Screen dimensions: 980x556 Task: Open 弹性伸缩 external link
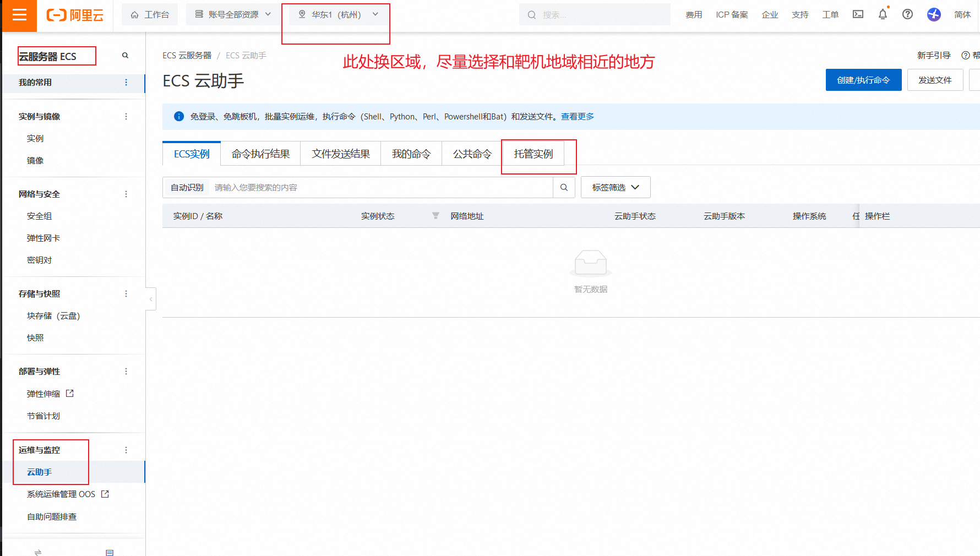tap(50, 394)
